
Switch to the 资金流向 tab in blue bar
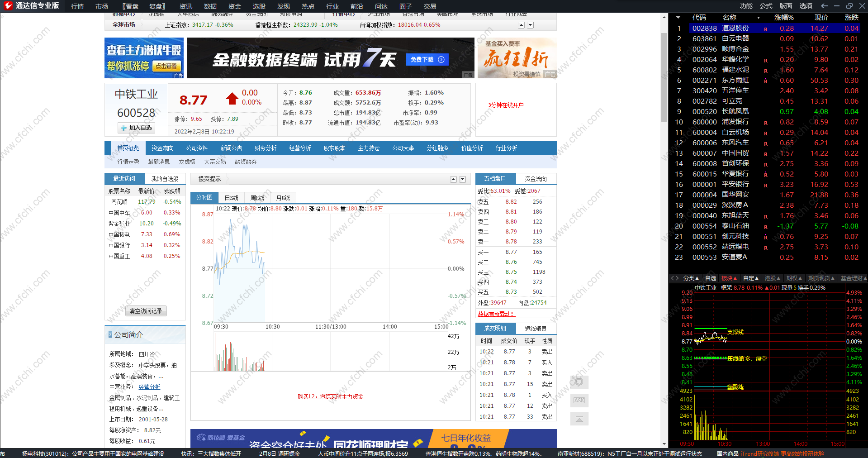[x=162, y=148]
